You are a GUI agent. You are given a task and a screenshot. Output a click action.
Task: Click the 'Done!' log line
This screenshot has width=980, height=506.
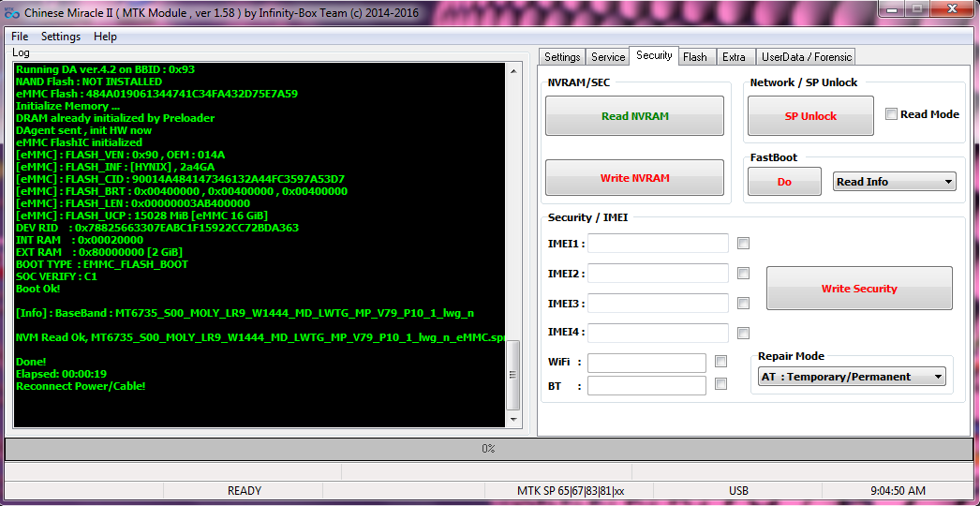(31, 362)
